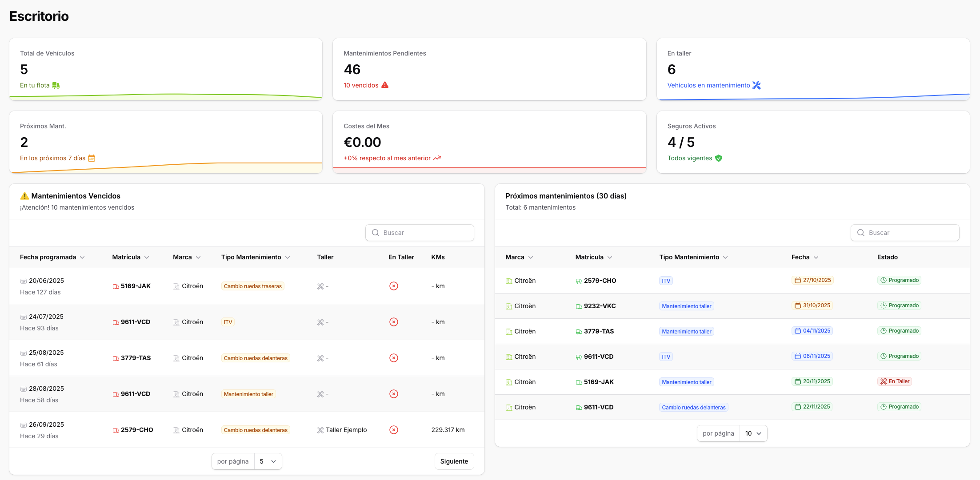The height and width of the screenshot is (480, 980).
Task: Click the red warning triangle beside 10 vencidos
Action: [385, 85]
